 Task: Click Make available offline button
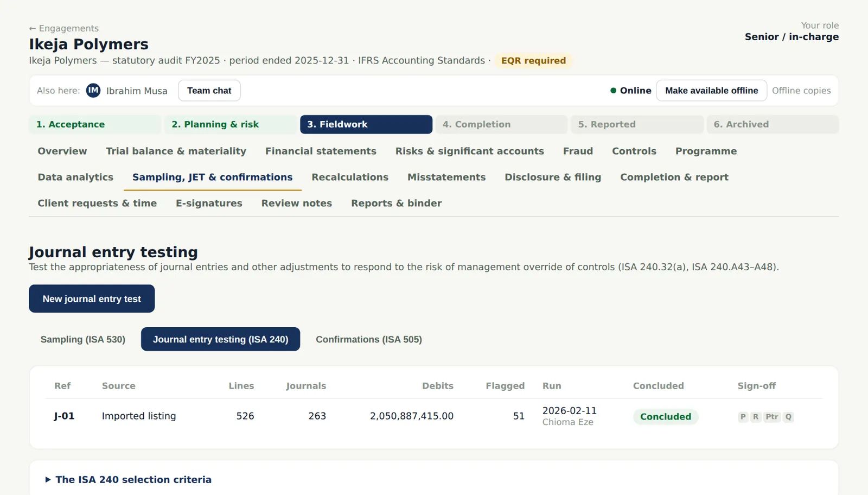pos(712,91)
